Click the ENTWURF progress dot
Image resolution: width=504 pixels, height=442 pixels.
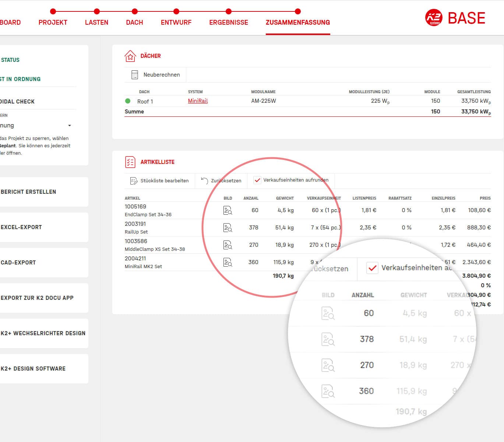click(176, 11)
